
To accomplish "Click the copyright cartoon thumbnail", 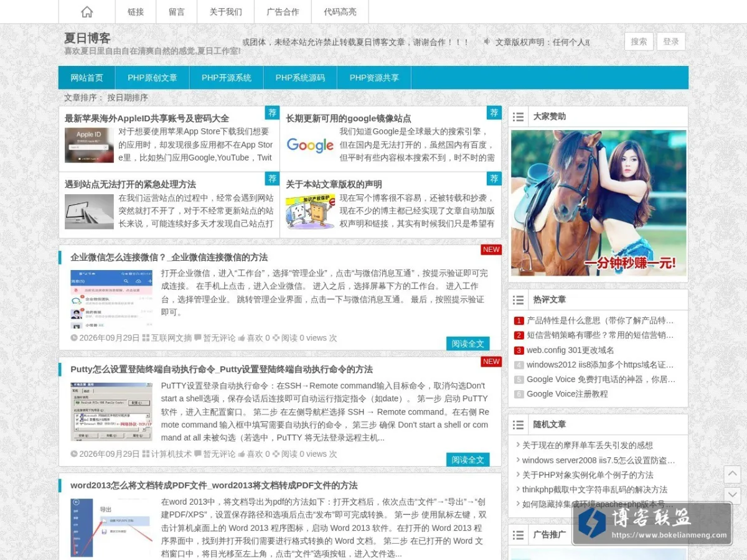I will coord(310,212).
